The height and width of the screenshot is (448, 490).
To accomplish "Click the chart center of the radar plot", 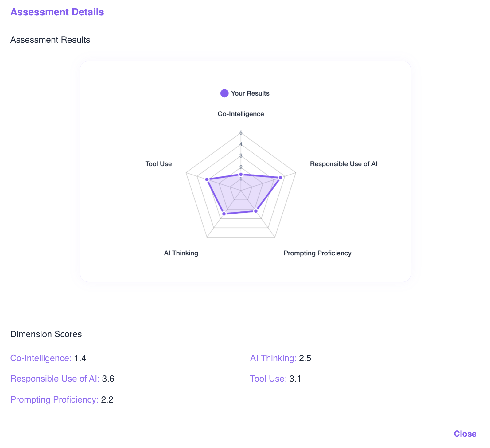I will point(242,191).
